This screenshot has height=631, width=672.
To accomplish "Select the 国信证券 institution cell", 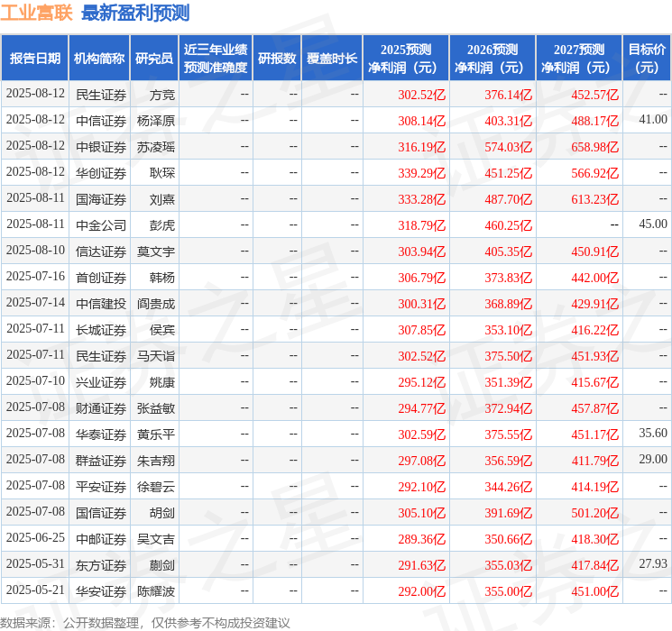I will pos(101,513).
